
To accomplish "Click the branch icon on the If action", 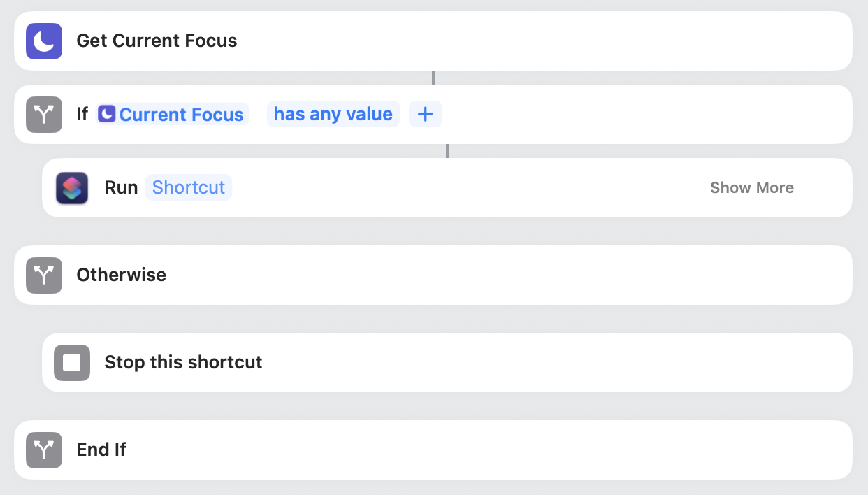I will 44,115.
